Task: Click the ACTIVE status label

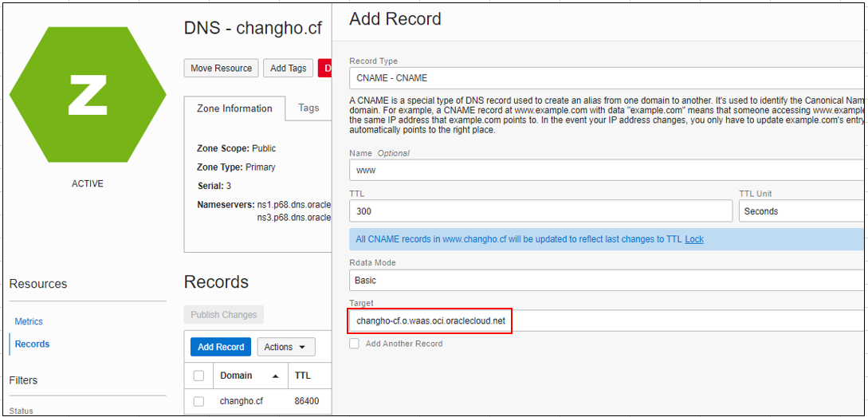Action: [88, 183]
